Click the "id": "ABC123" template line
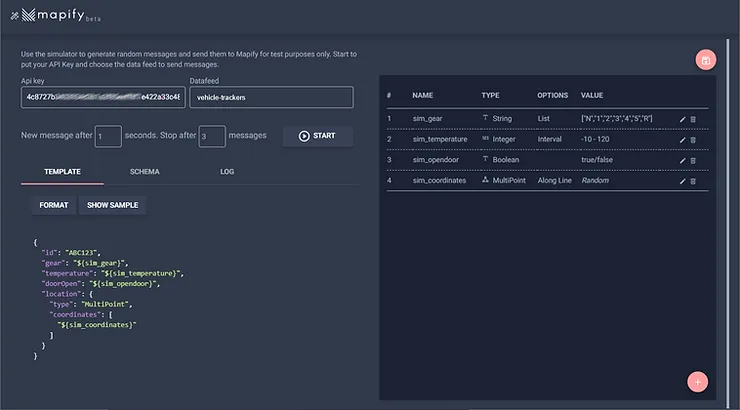This screenshot has height=410, width=740. 71,253
